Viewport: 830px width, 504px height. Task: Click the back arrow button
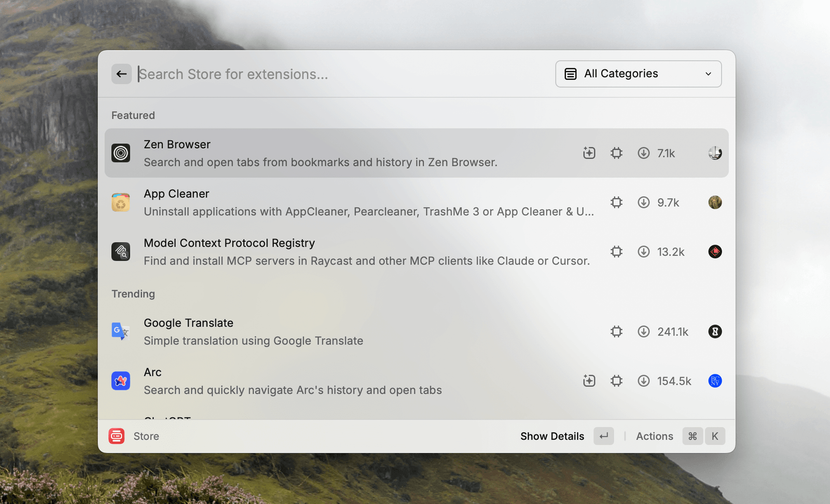click(x=121, y=74)
